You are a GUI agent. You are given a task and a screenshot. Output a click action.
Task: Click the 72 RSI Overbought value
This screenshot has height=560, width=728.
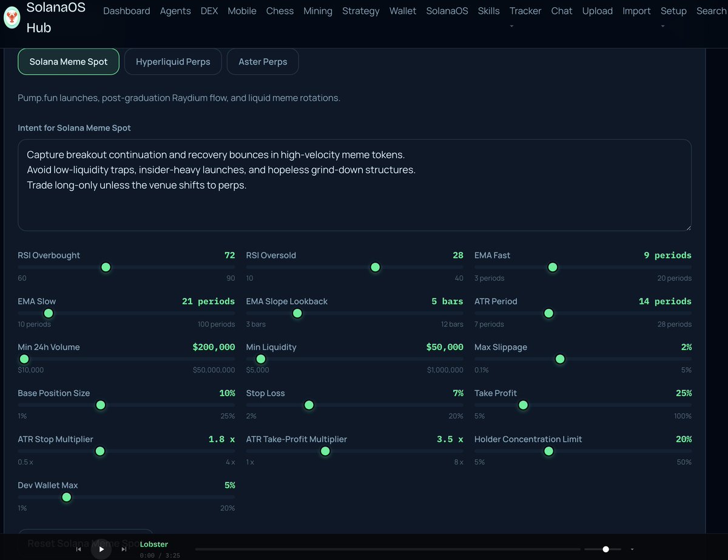229,255
